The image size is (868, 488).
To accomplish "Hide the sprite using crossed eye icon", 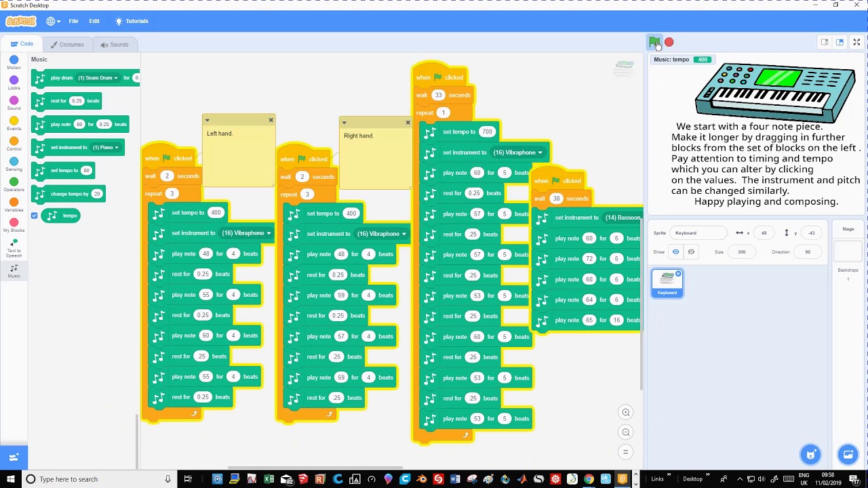I will [691, 251].
